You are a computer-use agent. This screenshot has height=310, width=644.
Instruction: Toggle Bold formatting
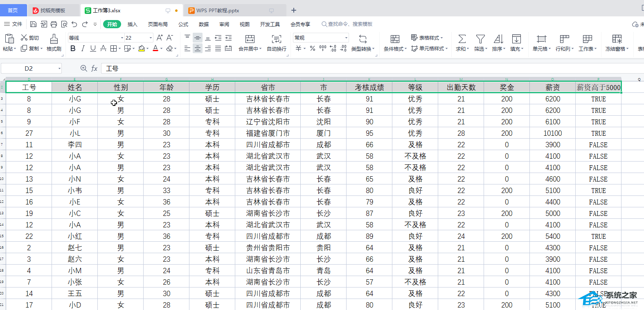[73, 49]
